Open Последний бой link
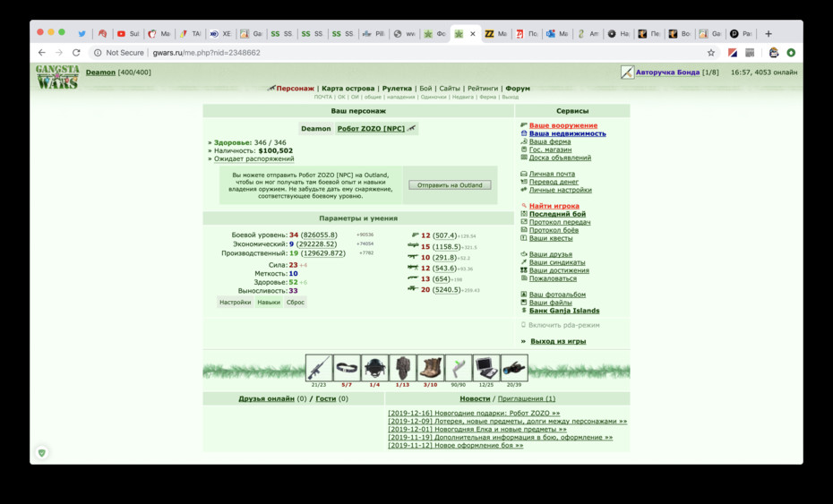The height and width of the screenshot is (504, 833). pyautogui.click(x=557, y=213)
